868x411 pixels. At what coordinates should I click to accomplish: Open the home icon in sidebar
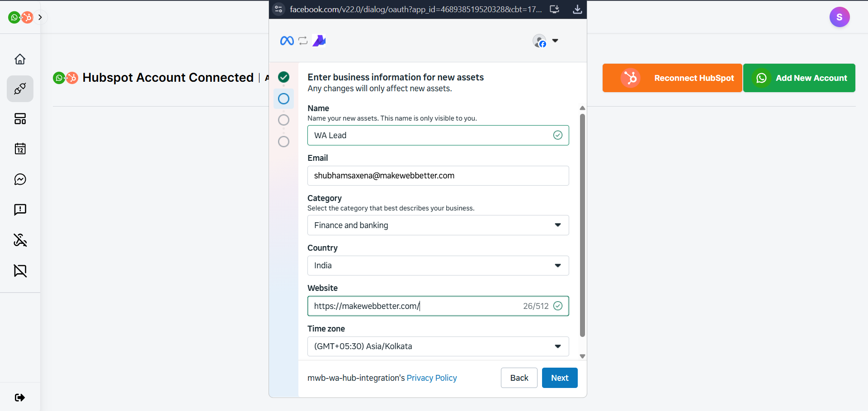pos(20,59)
